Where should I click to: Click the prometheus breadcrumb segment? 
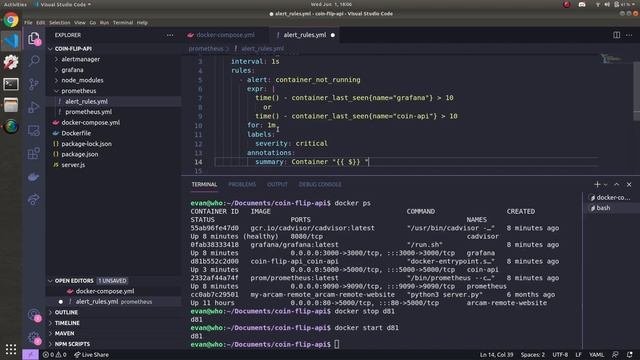tap(206, 49)
